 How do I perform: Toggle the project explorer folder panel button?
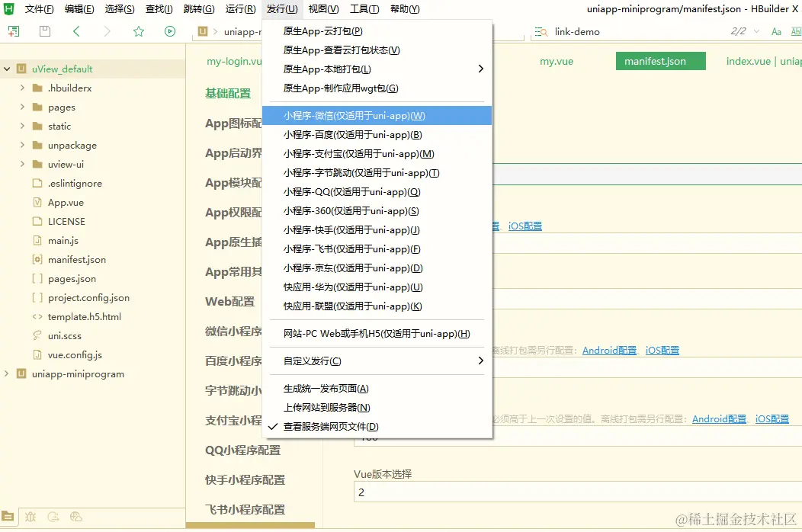coord(8,517)
